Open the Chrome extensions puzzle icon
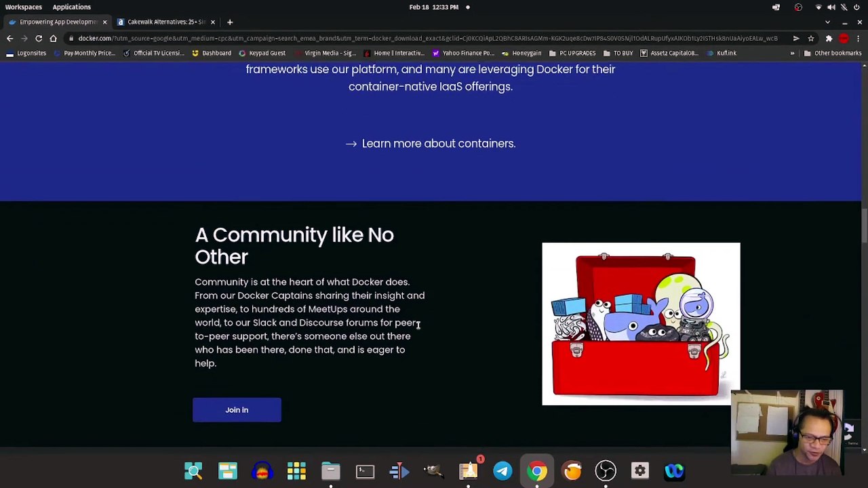This screenshot has width=868, height=488. (828, 39)
